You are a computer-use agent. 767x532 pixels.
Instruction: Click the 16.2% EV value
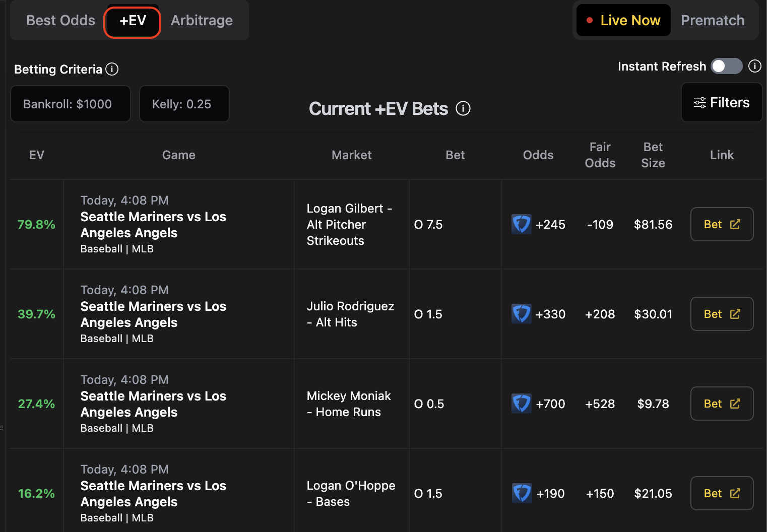(x=36, y=493)
